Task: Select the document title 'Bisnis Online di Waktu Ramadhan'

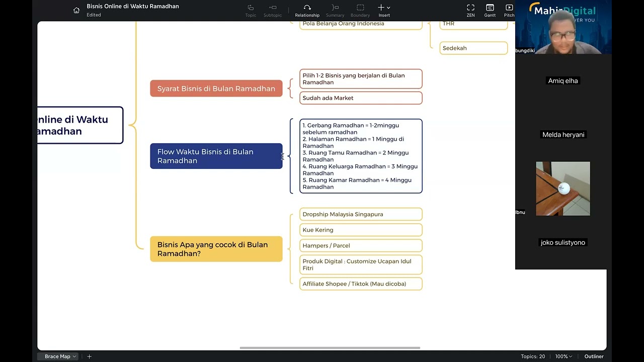Action: pos(133,7)
